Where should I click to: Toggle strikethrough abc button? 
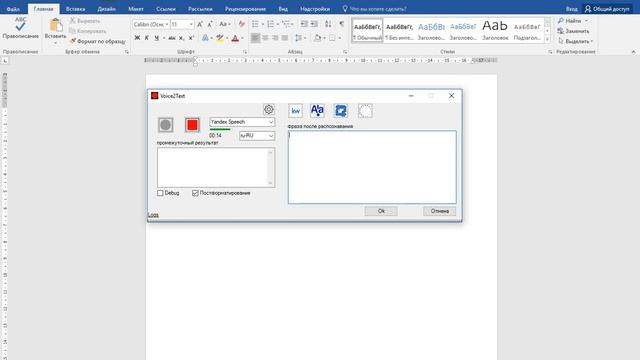(x=172, y=38)
